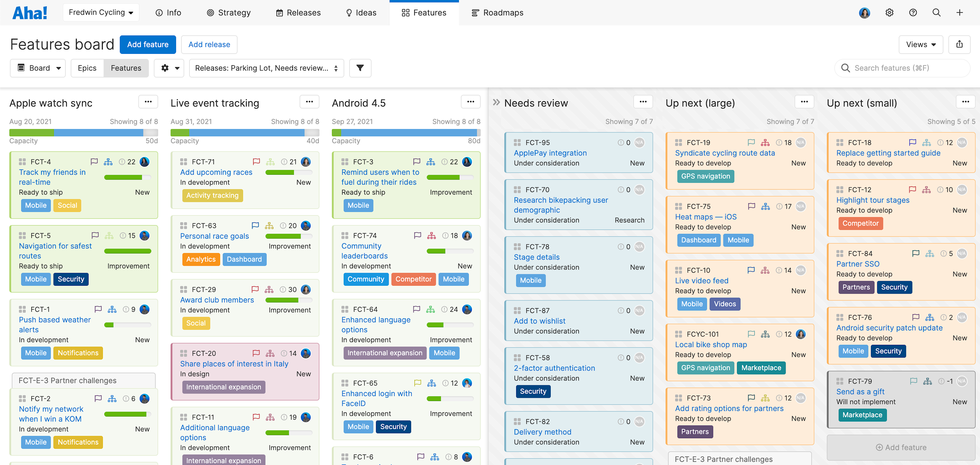
Task: Open the Releases filter dropdown
Action: click(x=266, y=68)
